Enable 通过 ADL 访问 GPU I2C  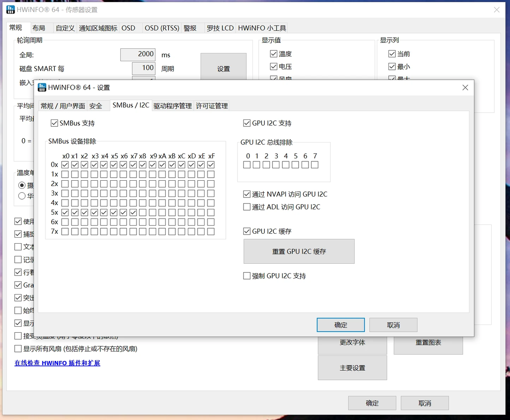coord(247,207)
